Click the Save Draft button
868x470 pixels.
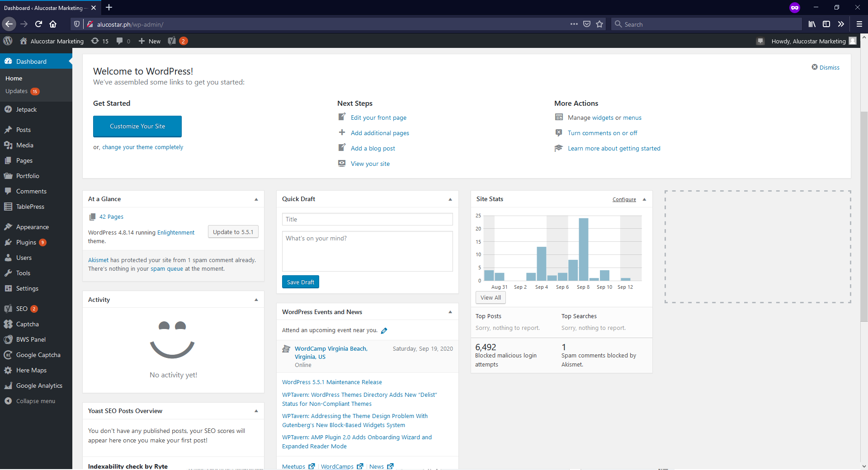(x=301, y=282)
